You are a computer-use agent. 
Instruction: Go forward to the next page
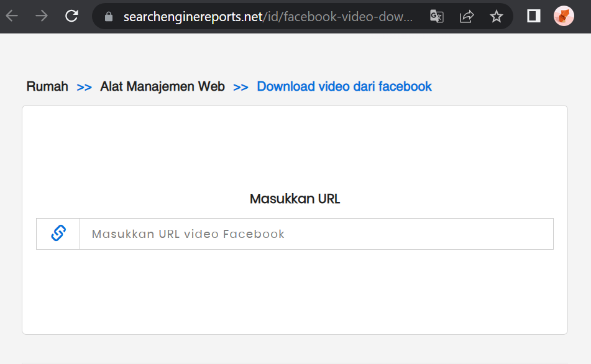pyautogui.click(x=42, y=16)
